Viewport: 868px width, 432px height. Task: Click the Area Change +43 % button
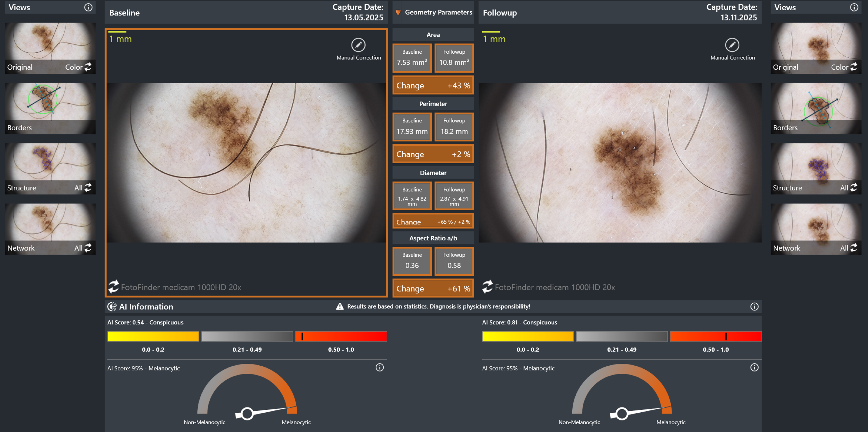433,85
